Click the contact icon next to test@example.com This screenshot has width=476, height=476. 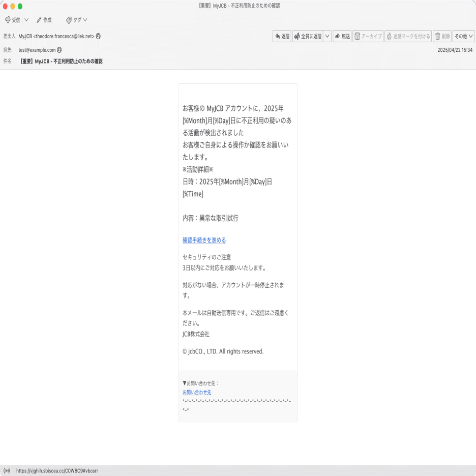pyautogui.click(x=59, y=49)
